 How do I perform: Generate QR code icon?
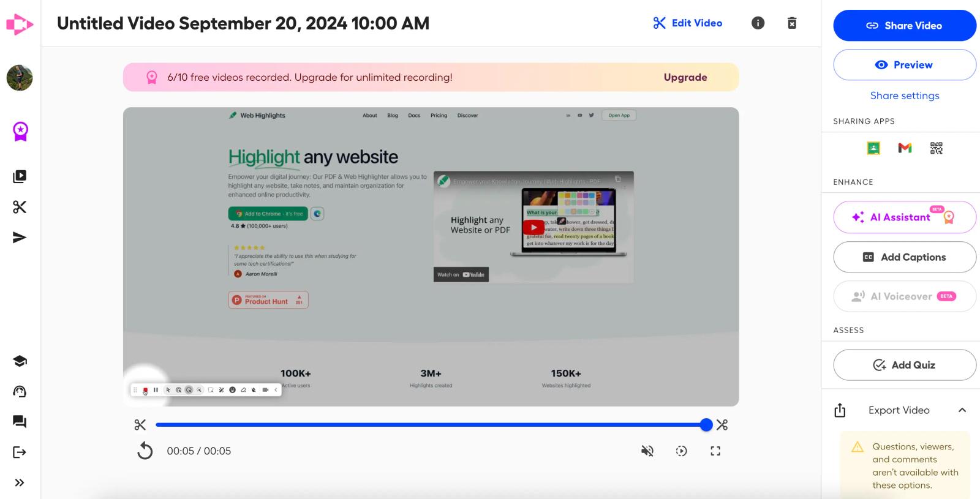point(937,148)
